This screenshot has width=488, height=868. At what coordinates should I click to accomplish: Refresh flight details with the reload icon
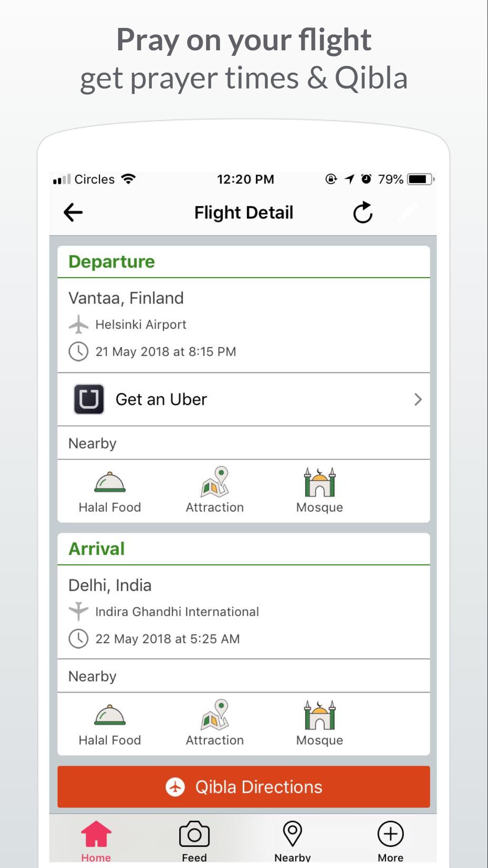(x=363, y=213)
